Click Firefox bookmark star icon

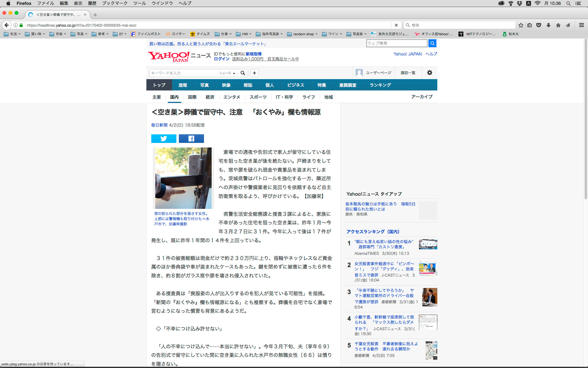[x=521, y=25]
